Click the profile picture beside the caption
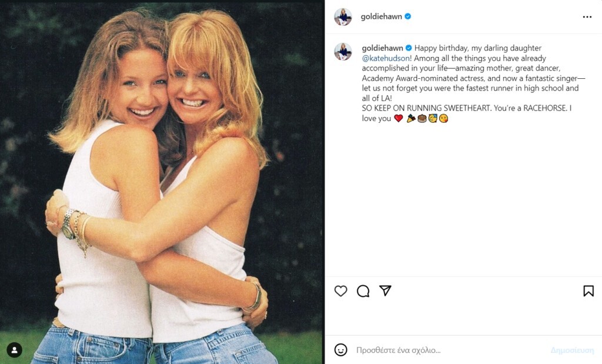The image size is (602, 364). pos(343,52)
